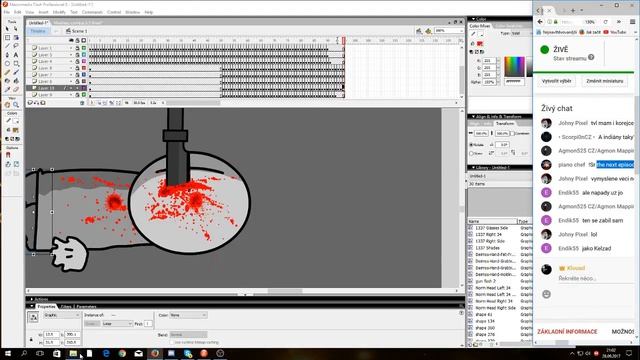Select the Brush tool
The height and width of the screenshot is (360, 640).
tap(16, 72)
